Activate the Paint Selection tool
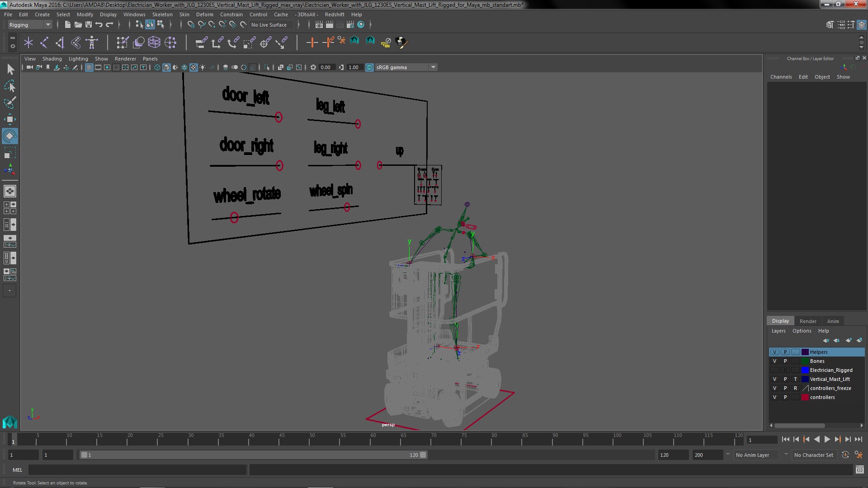 point(10,103)
